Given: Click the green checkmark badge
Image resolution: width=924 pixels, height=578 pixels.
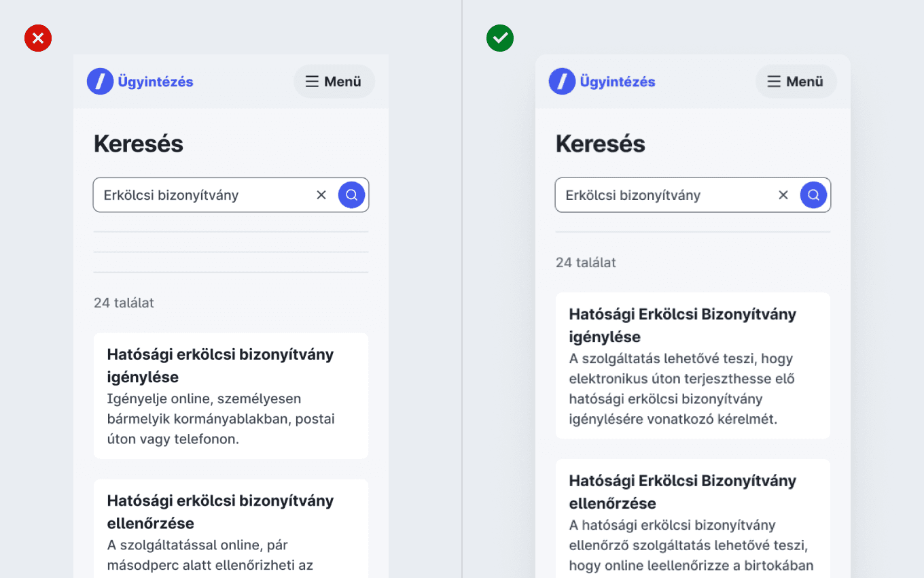Looking at the screenshot, I should tap(500, 39).
